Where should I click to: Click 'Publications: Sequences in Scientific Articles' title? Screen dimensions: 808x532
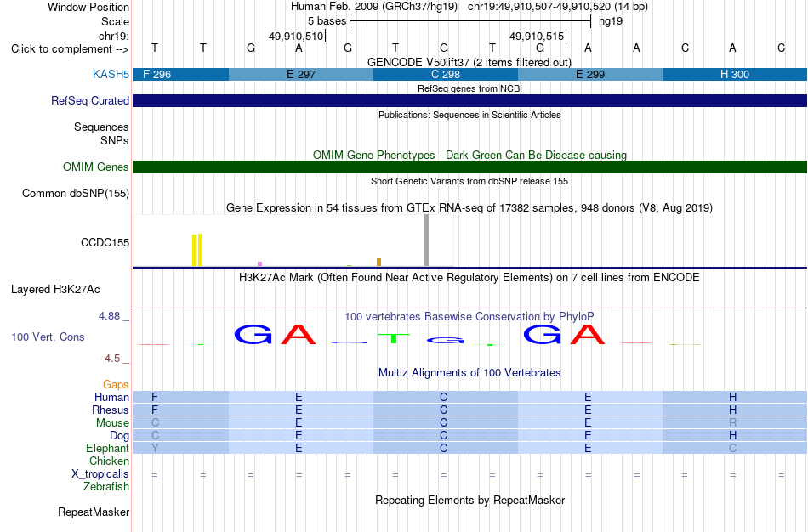click(469, 115)
